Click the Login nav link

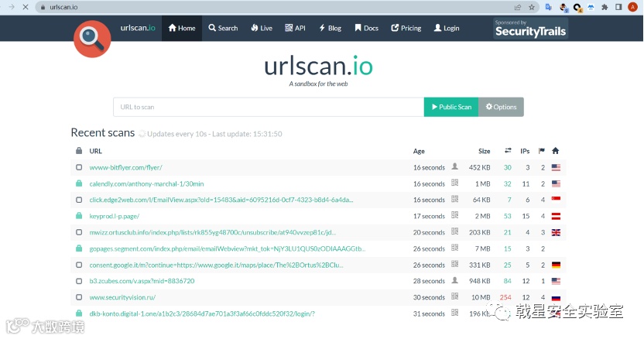(447, 28)
